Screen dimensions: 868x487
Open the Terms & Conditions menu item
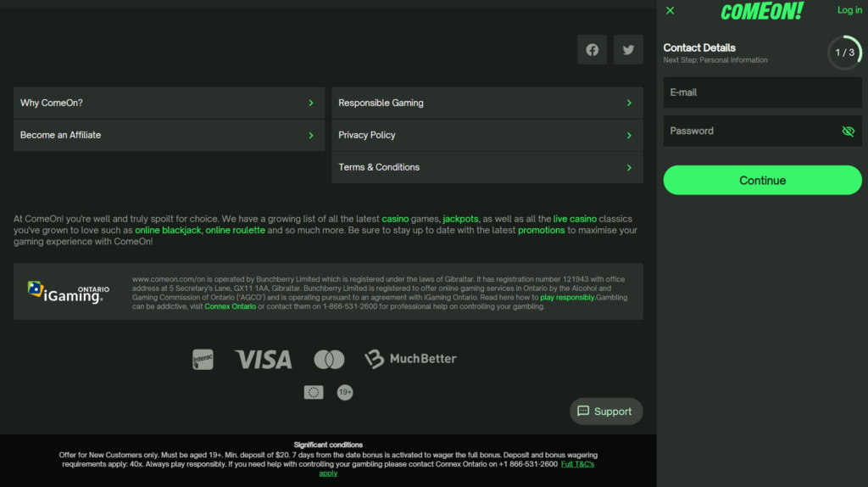[487, 167]
